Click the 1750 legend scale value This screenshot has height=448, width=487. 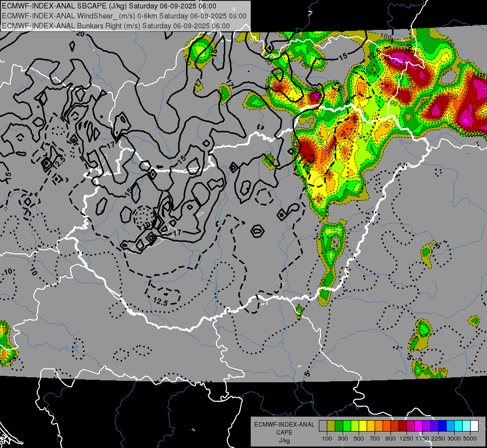(x=422, y=439)
